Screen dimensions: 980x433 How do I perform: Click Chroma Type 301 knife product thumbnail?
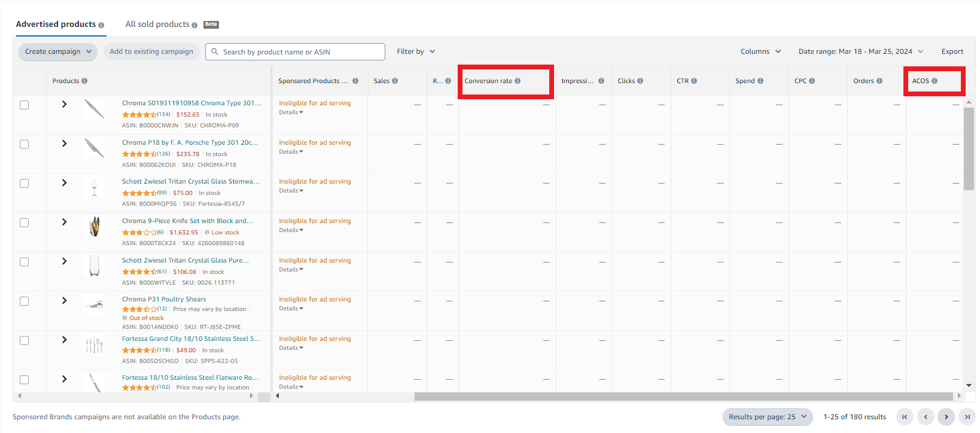tap(95, 109)
